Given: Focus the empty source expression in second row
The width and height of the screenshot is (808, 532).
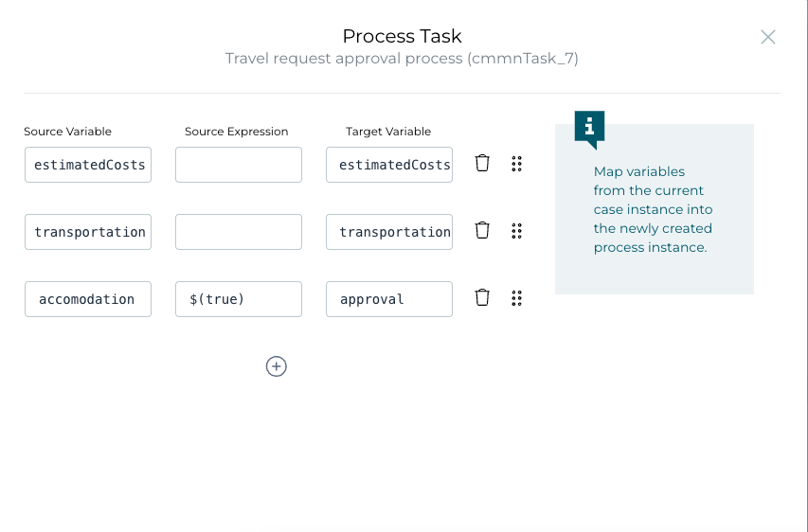Looking at the screenshot, I should pos(239,232).
